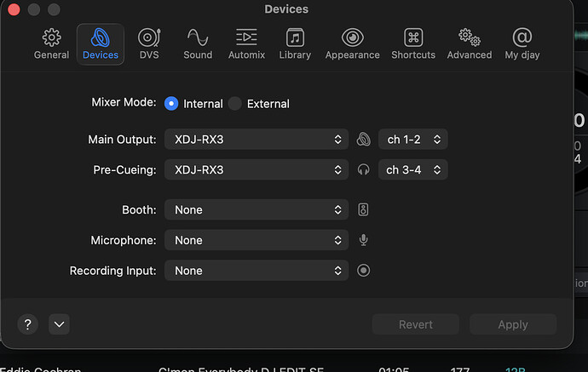
Task: Select Internal mixer mode
Action: click(x=171, y=104)
